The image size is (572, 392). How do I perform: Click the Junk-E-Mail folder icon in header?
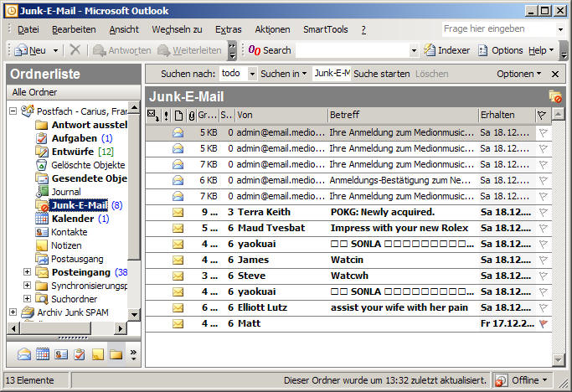555,96
